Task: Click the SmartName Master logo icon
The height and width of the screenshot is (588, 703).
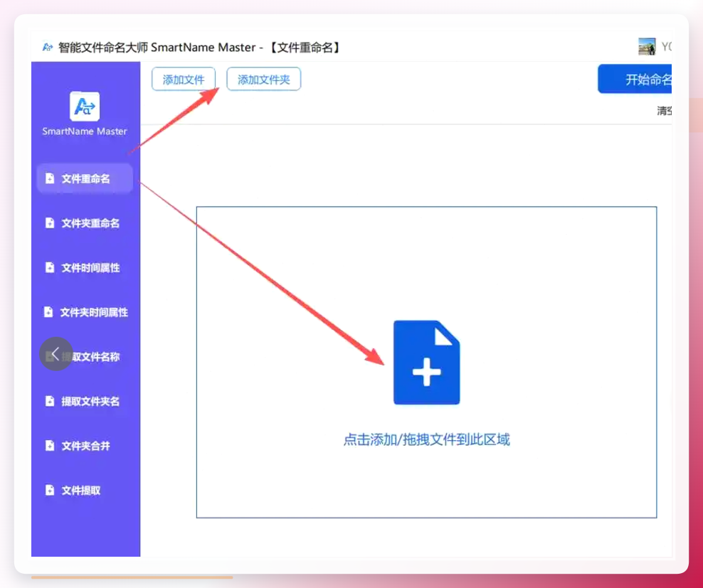Action: pos(85,106)
